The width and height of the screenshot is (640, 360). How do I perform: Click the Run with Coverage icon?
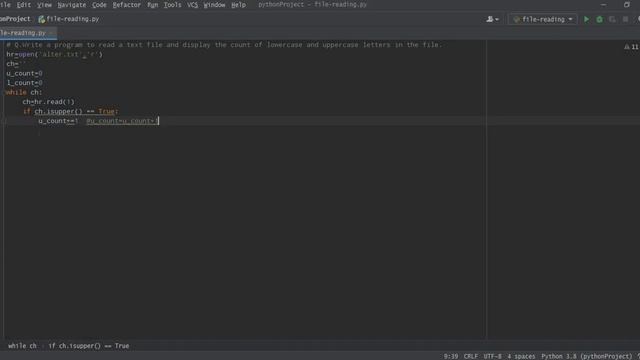(612, 19)
